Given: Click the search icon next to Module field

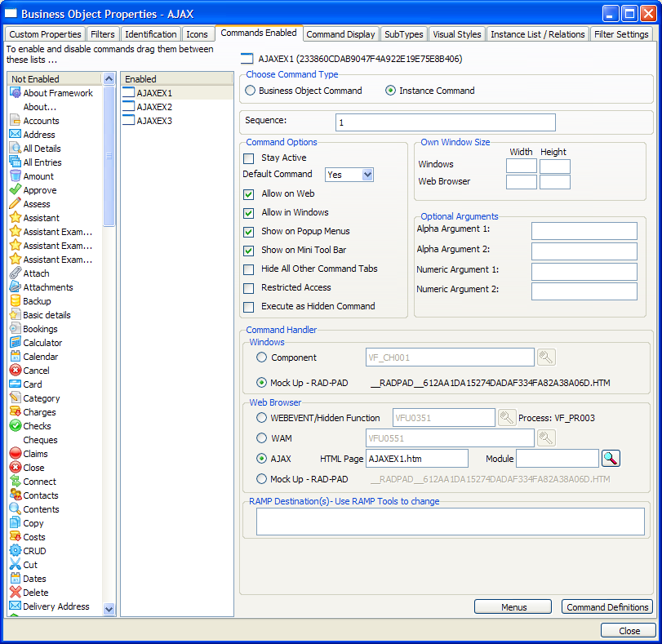Looking at the screenshot, I should tap(611, 459).
